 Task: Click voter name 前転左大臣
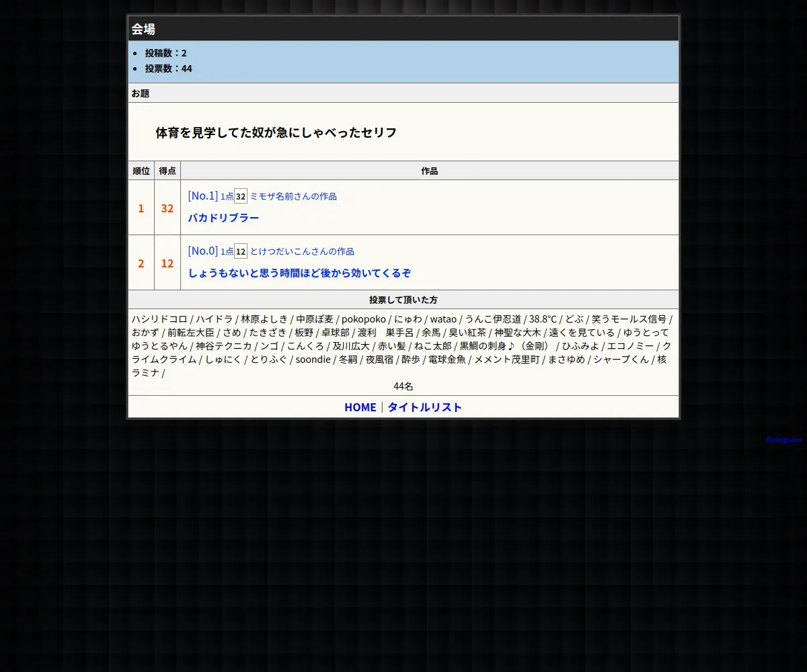[190, 333]
